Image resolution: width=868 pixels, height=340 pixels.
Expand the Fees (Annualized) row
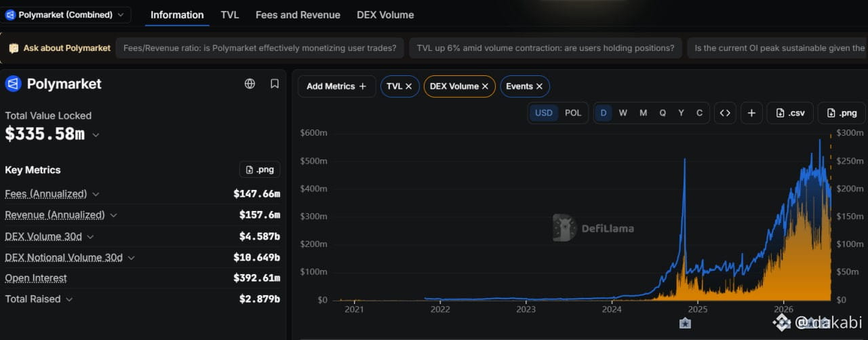96,194
